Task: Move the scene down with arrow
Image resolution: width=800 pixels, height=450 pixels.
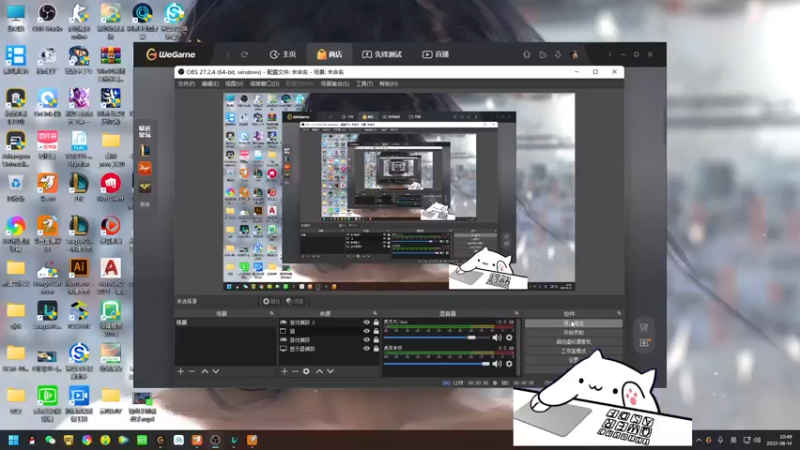Action: coord(216,371)
